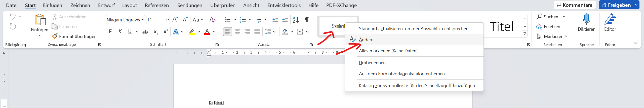
Task: Open highlight color dropdown arrow
Action: point(199,32)
